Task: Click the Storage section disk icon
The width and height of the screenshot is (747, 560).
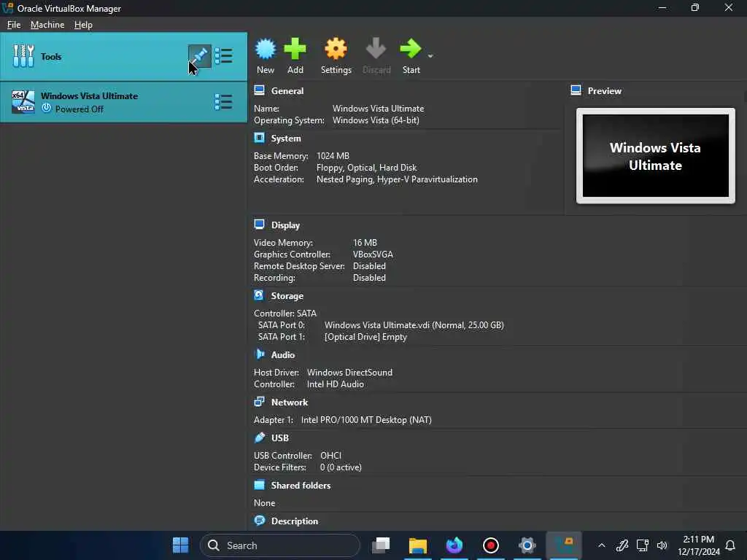Action: (x=259, y=295)
